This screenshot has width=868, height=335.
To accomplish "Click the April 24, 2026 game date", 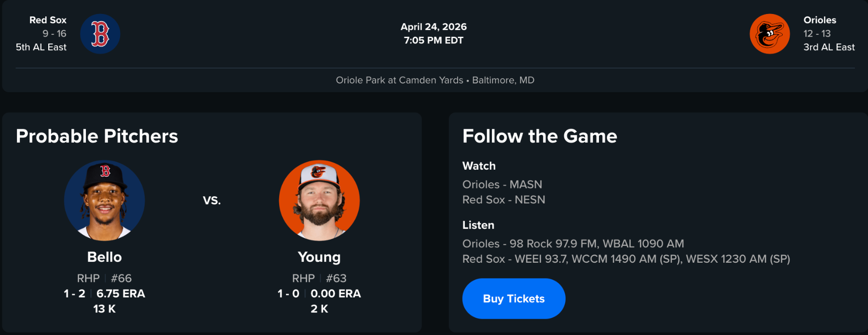I will click(x=434, y=27).
